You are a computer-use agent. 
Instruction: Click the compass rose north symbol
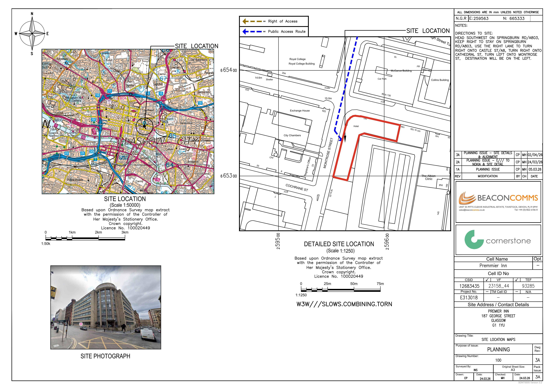[x=32, y=33]
